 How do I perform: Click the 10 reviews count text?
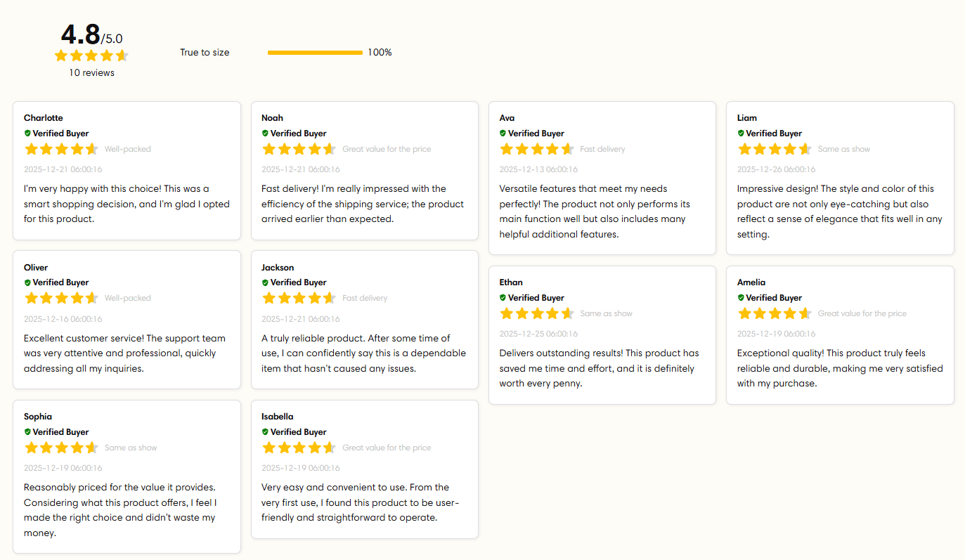point(91,73)
